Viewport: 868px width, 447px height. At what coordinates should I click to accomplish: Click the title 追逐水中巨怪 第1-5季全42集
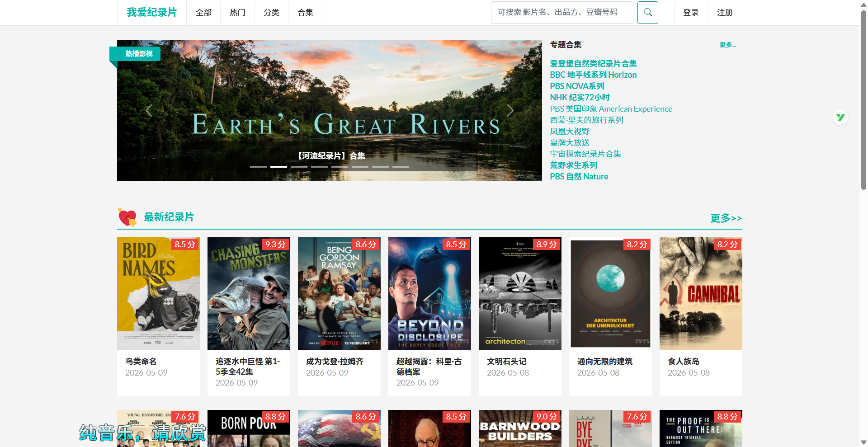click(x=248, y=367)
